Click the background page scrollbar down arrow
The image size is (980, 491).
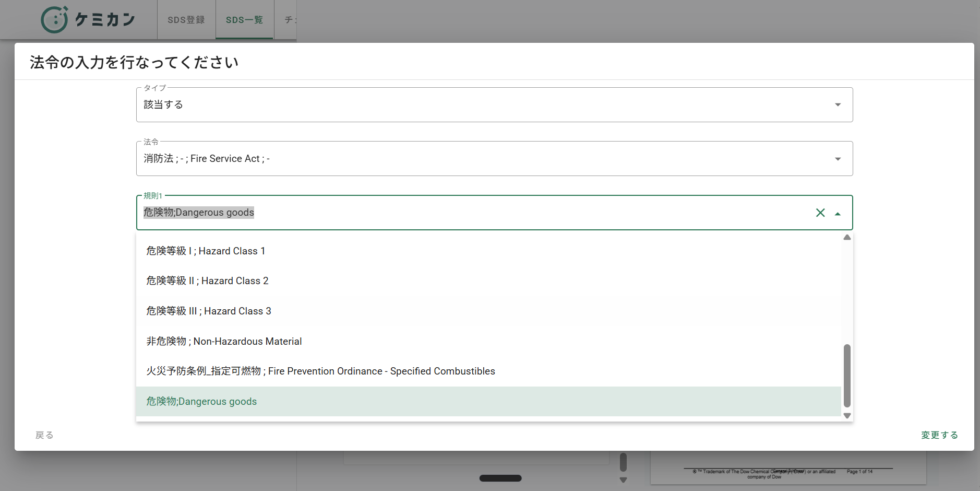pyautogui.click(x=623, y=480)
